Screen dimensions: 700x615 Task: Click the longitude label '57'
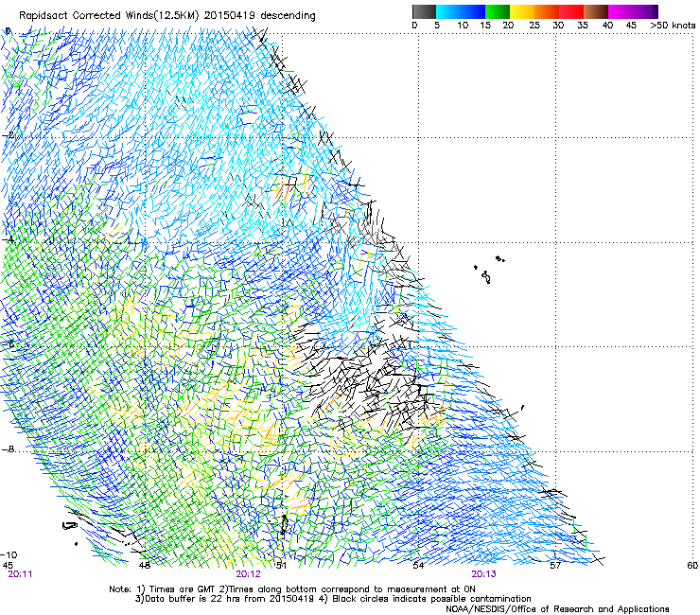pos(555,566)
